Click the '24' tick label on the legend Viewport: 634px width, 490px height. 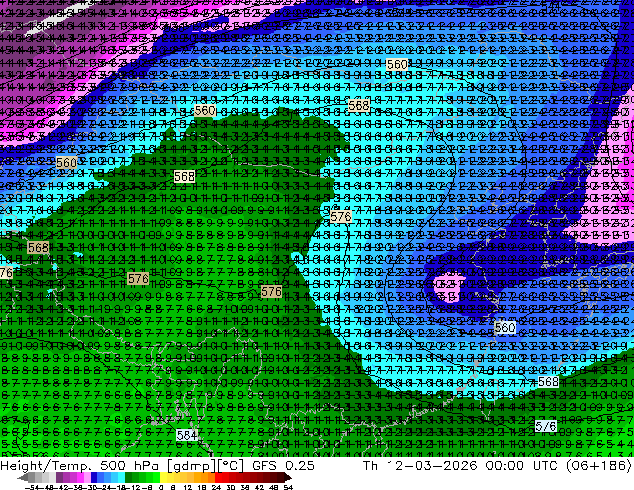pyautogui.click(x=216, y=487)
